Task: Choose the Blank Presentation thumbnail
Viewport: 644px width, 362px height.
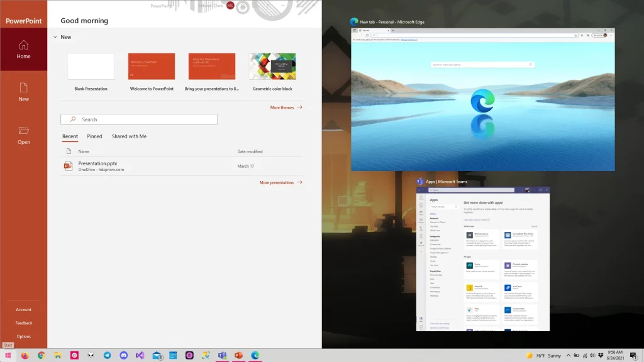Action: point(91,67)
